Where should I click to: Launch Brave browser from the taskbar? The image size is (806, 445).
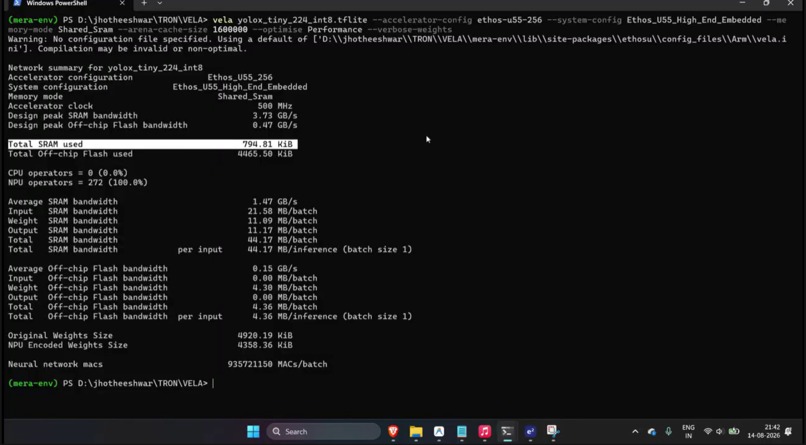pos(393,432)
